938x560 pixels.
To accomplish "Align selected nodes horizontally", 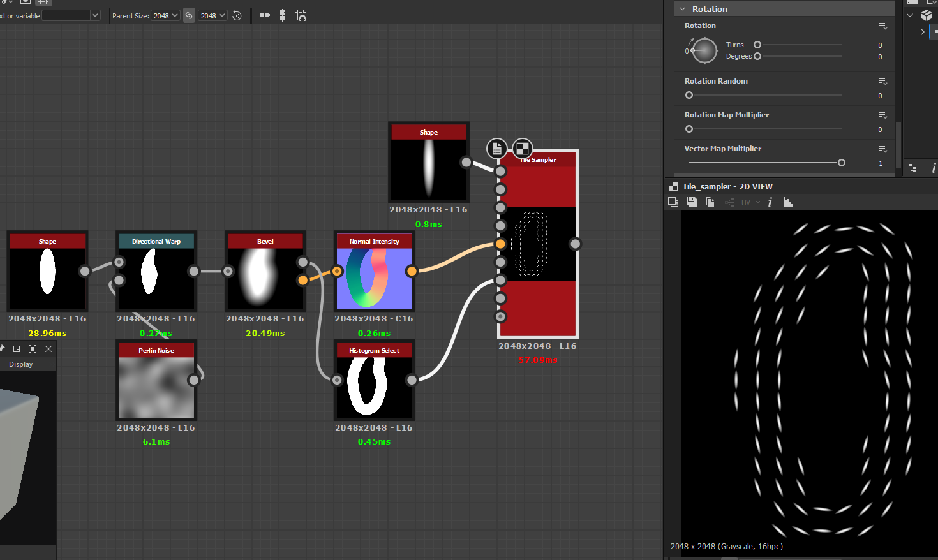I will pyautogui.click(x=265, y=15).
